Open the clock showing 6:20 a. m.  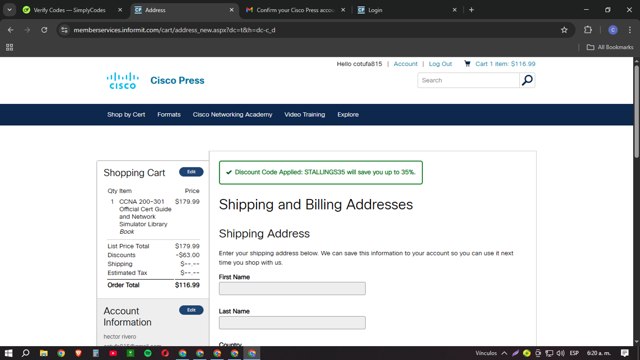tap(598, 353)
